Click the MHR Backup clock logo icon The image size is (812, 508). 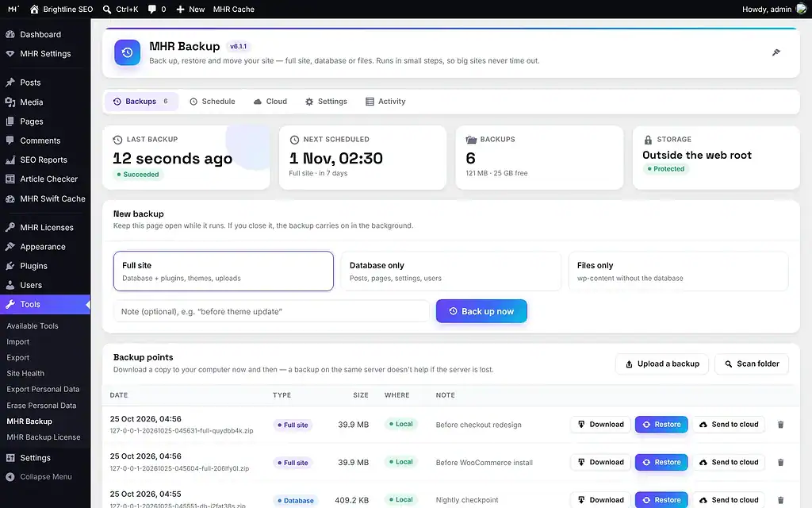pyautogui.click(x=128, y=52)
